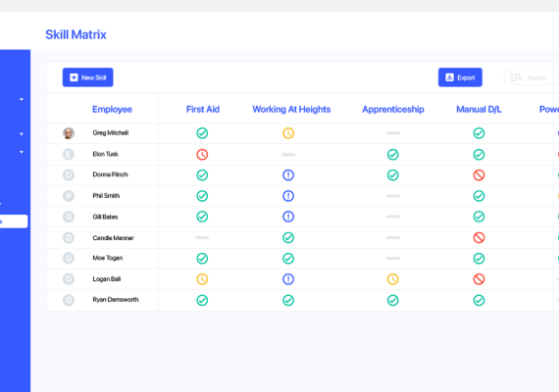
Task: Open Moe Togan's Working At Heights check icon
Action: click(x=288, y=259)
